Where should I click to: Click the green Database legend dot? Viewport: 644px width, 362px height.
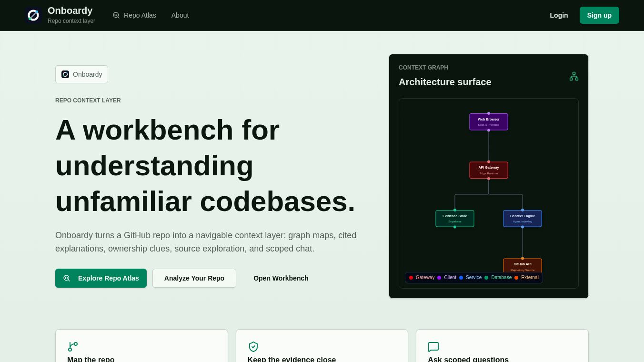coord(486,278)
